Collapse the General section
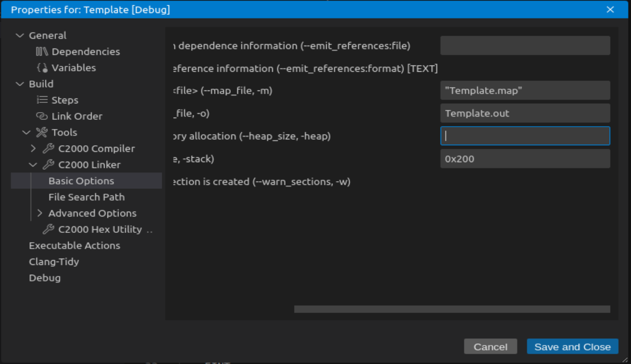The image size is (631, 364). pos(19,35)
